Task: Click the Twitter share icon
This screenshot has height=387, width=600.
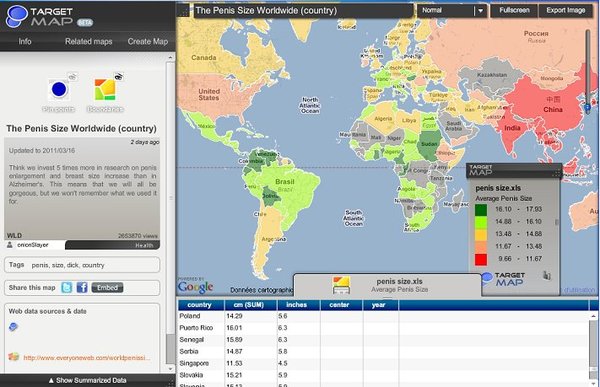Action: coord(67,287)
